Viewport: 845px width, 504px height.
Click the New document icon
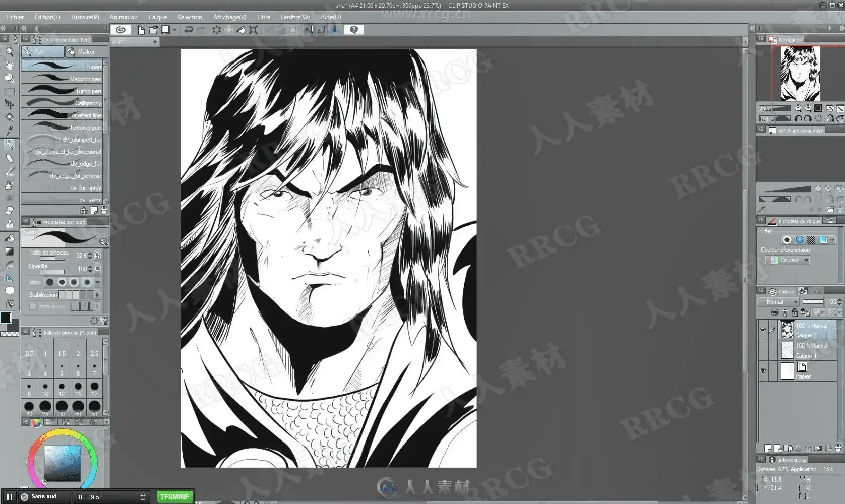pyautogui.click(x=141, y=30)
